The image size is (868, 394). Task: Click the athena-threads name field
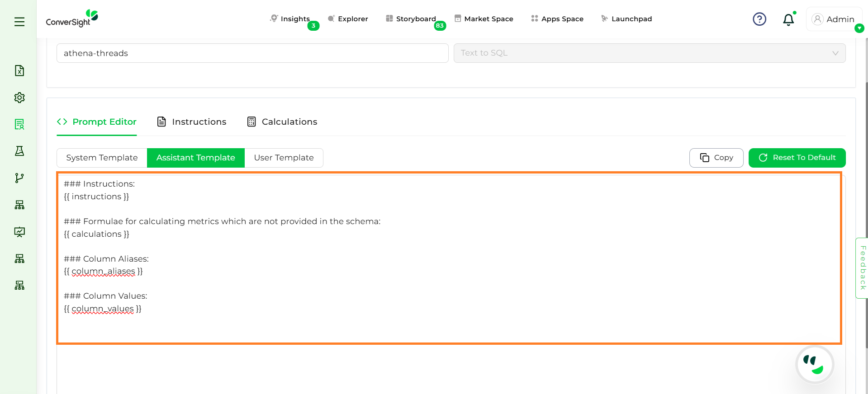coord(252,53)
